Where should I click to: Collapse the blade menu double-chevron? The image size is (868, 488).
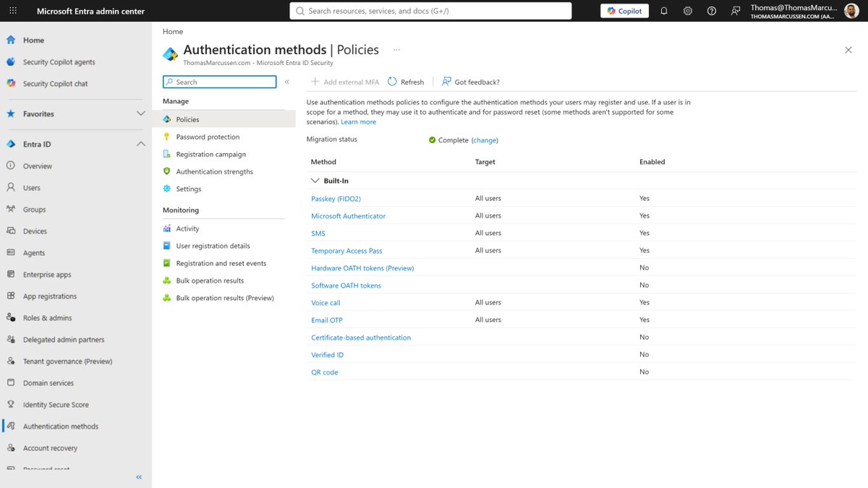click(x=287, y=82)
